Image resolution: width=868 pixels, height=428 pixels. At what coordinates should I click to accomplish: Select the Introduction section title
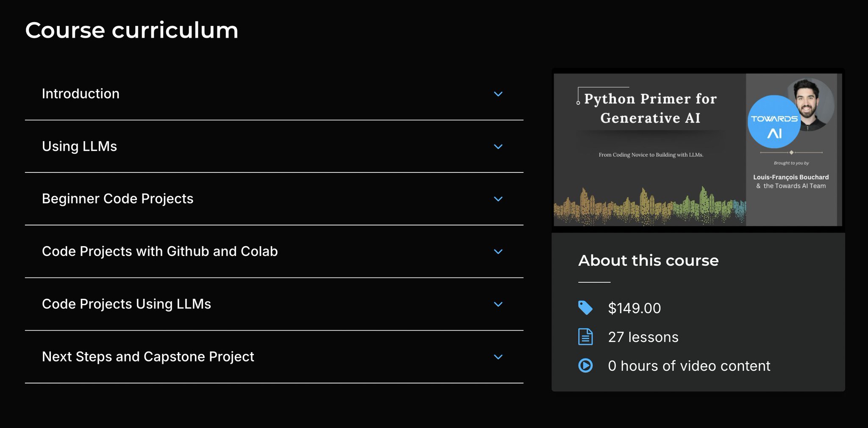coord(81,94)
